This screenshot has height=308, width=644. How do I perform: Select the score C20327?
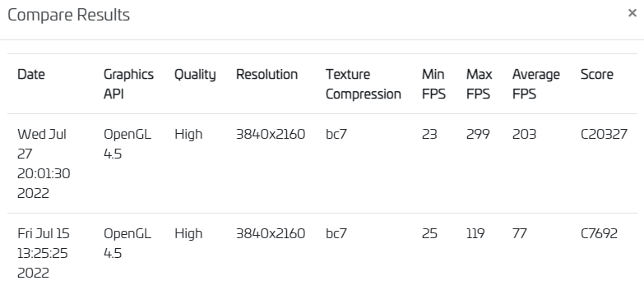[x=604, y=135]
